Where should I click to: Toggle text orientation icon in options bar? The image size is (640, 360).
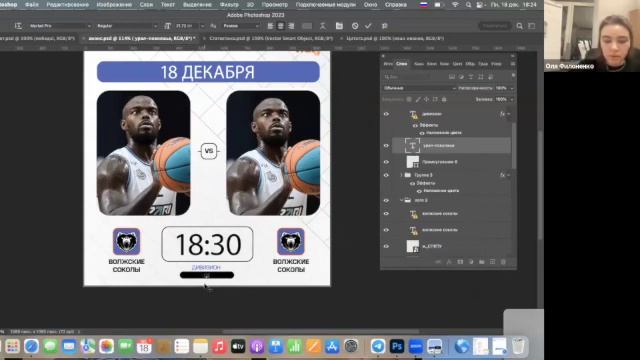click(x=18, y=26)
